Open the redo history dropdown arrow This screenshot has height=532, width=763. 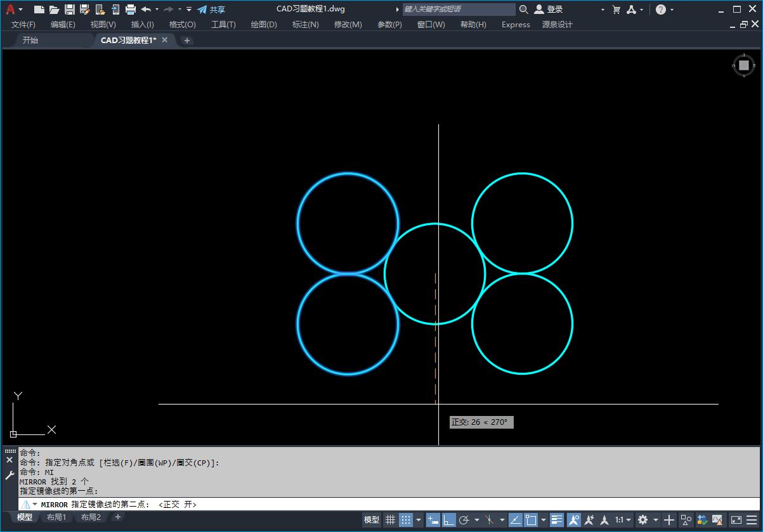point(179,10)
